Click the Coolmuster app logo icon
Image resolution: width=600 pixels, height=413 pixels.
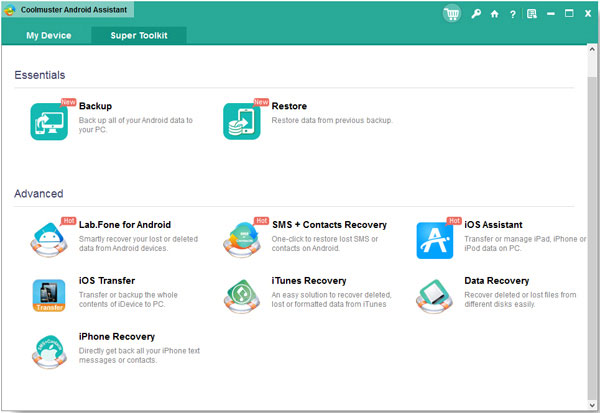(x=10, y=10)
